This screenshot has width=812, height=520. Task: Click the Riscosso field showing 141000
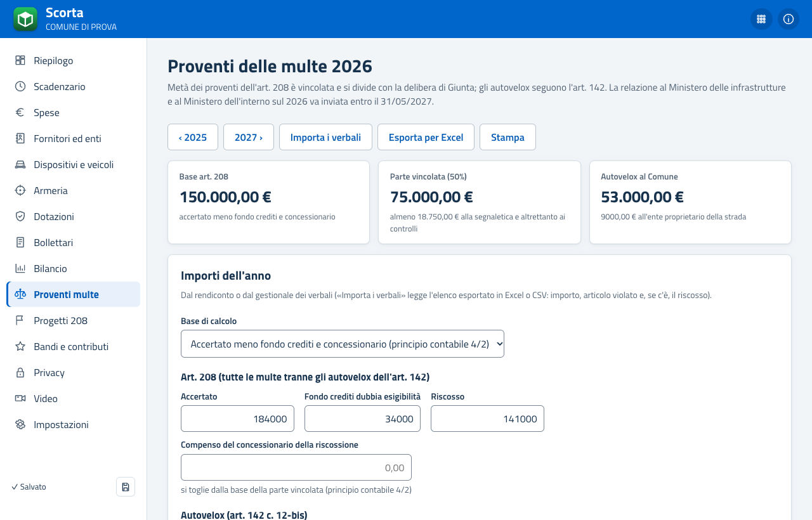pos(487,419)
